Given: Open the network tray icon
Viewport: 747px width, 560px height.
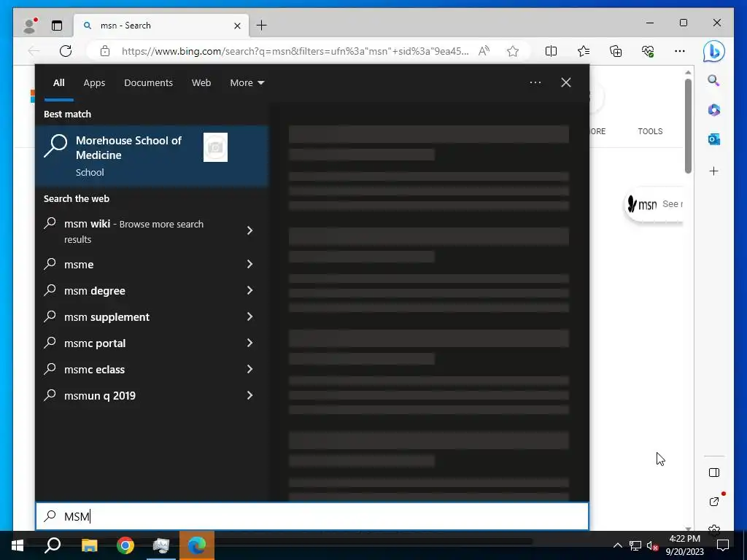Looking at the screenshot, I should (x=635, y=545).
